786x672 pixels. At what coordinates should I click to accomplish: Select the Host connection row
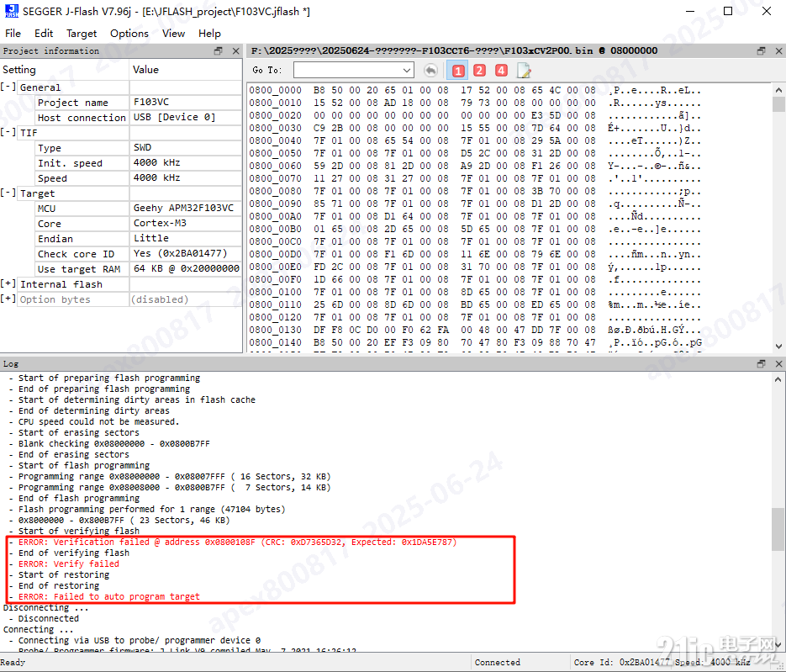pos(139,118)
